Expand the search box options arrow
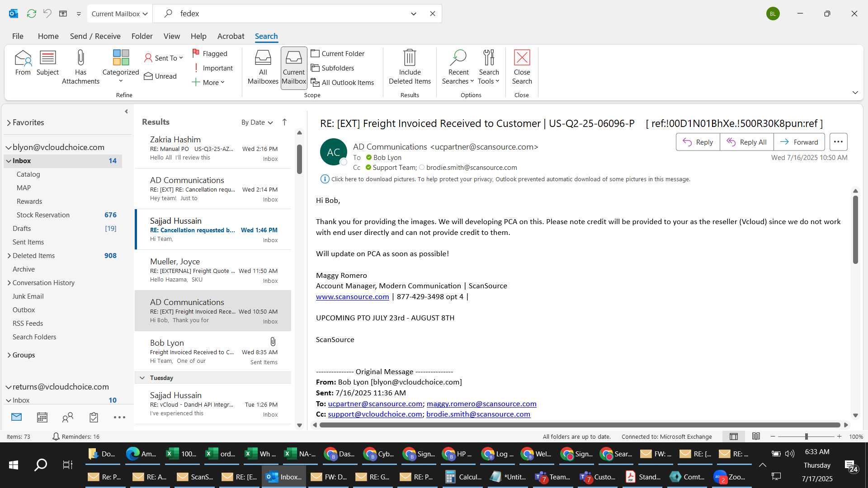The height and width of the screenshot is (488, 868). (413, 14)
